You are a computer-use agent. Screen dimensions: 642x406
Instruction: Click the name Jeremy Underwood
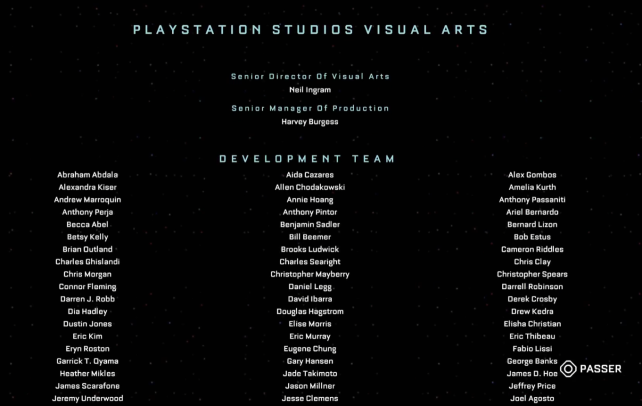coord(87,398)
